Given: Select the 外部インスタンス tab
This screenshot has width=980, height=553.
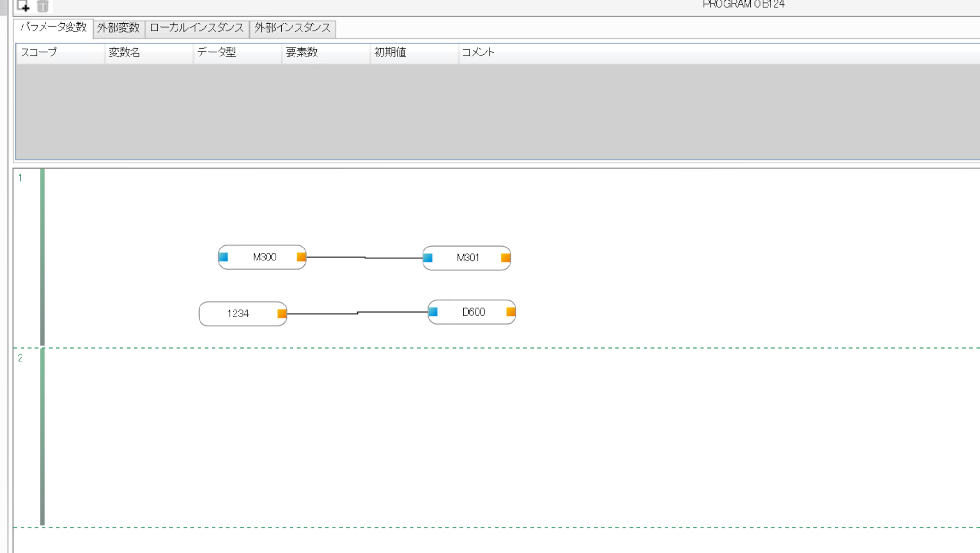Looking at the screenshot, I should [292, 28].
